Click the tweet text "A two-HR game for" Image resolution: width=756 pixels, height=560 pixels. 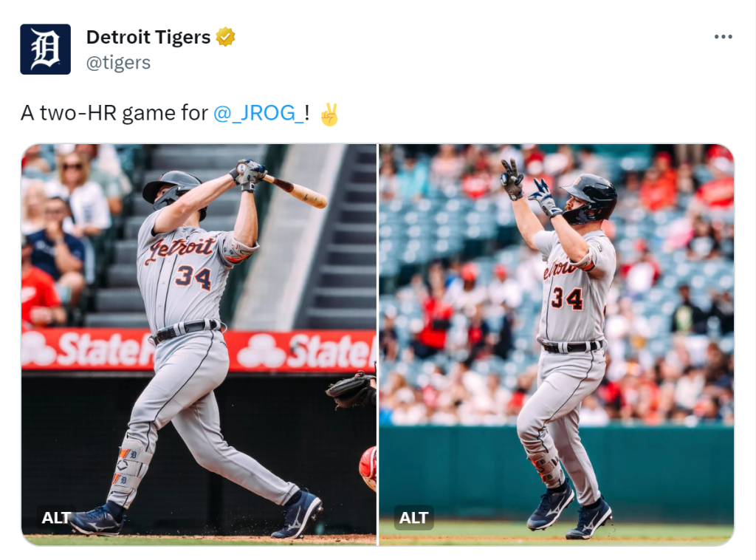114,113
